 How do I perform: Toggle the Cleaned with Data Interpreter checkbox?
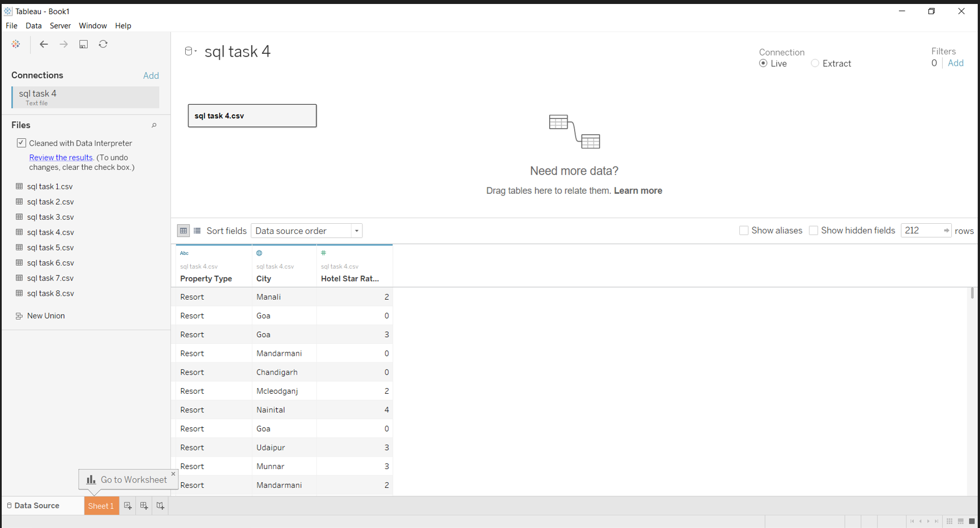tap(22, 143)
